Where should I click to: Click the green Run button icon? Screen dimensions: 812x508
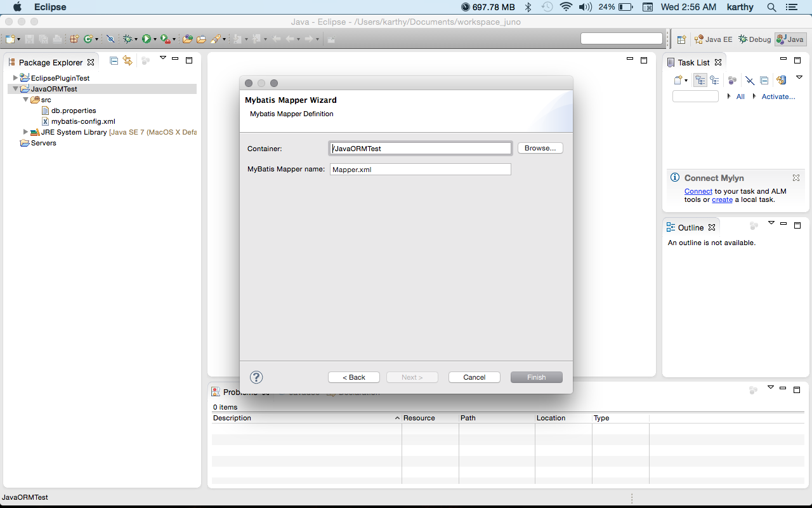147,39
